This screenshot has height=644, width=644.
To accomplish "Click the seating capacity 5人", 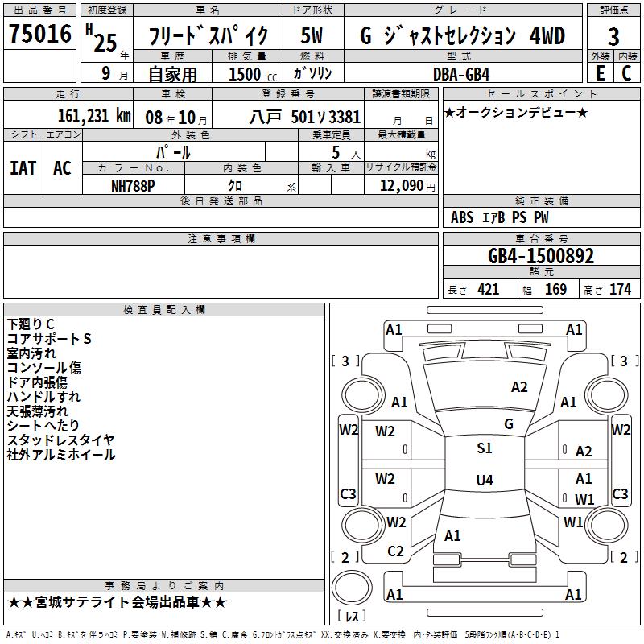I will pyautogui.click(x=346, y=153).
